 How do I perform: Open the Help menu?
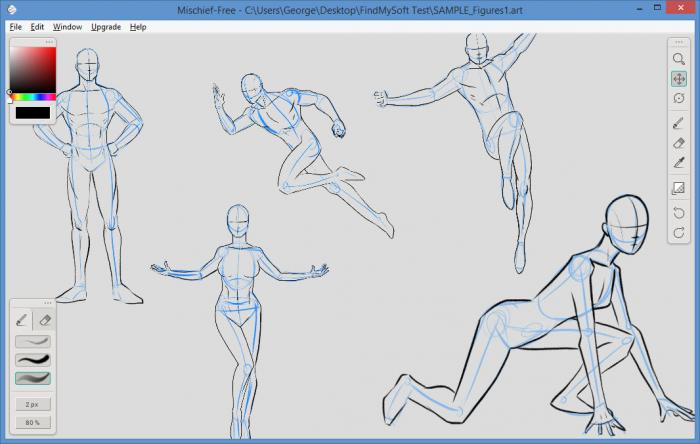[138, 27]
